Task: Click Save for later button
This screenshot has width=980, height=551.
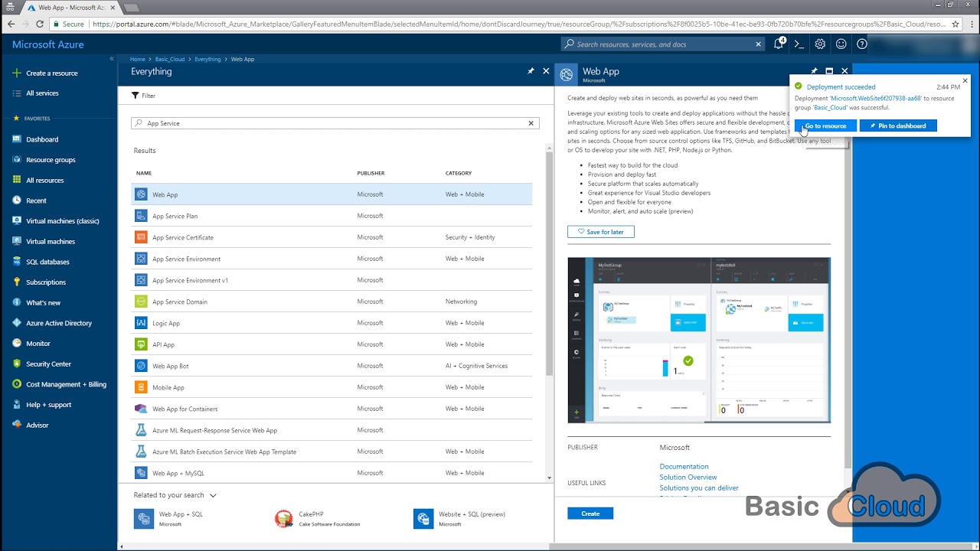Action: point(601,232)
